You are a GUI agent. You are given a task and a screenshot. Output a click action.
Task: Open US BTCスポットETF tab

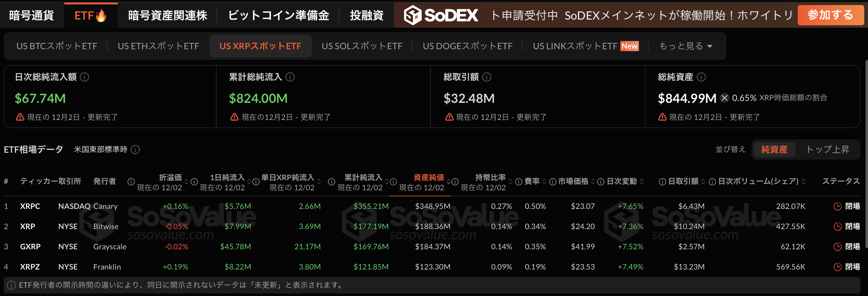(x=57, y=46)
